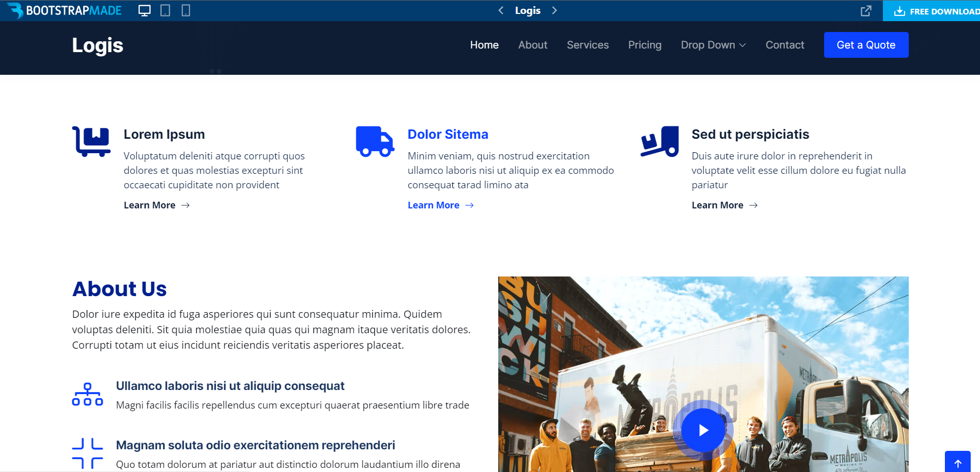Click the Logis template name in top bar
The image size is (980, 472).
pyautogui.click(x=527, y=10)
